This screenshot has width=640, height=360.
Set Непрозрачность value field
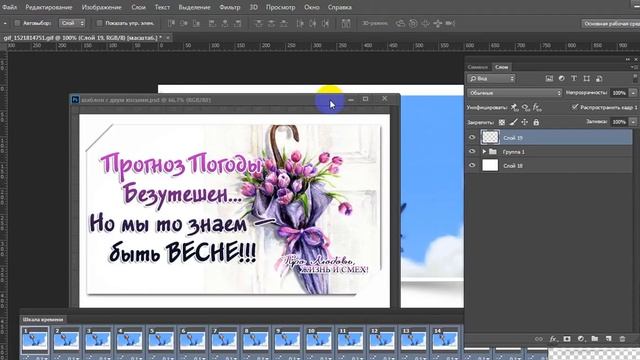tap(619, 93)
